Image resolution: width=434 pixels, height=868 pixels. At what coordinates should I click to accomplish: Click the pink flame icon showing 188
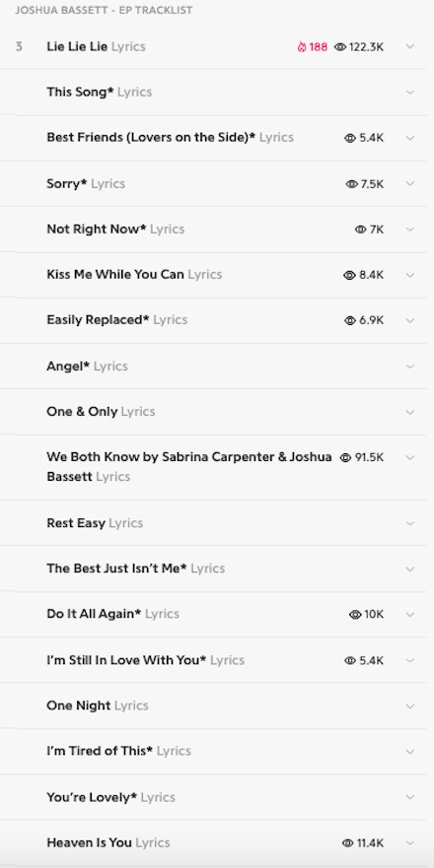tap(302, 47)
